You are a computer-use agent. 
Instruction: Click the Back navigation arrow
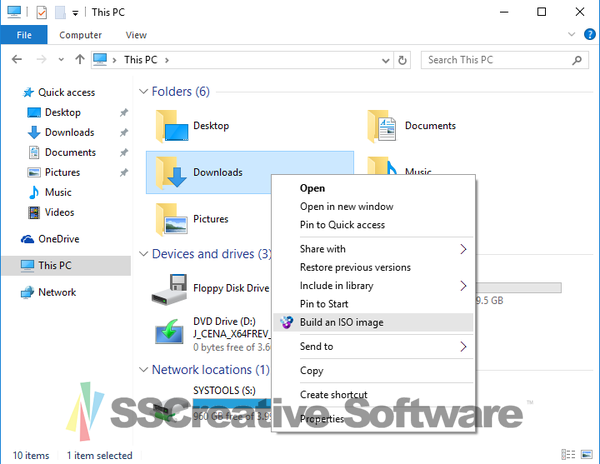click(17, 60)
